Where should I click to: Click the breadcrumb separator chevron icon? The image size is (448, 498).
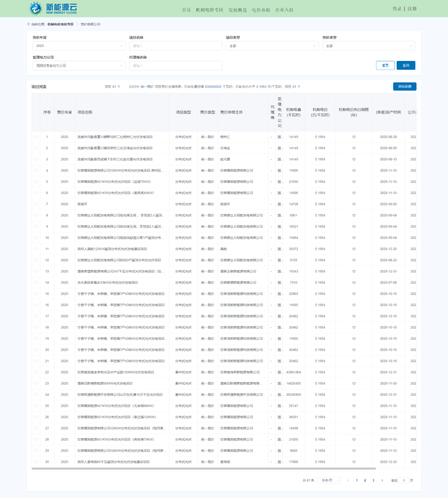coord(77,24)
